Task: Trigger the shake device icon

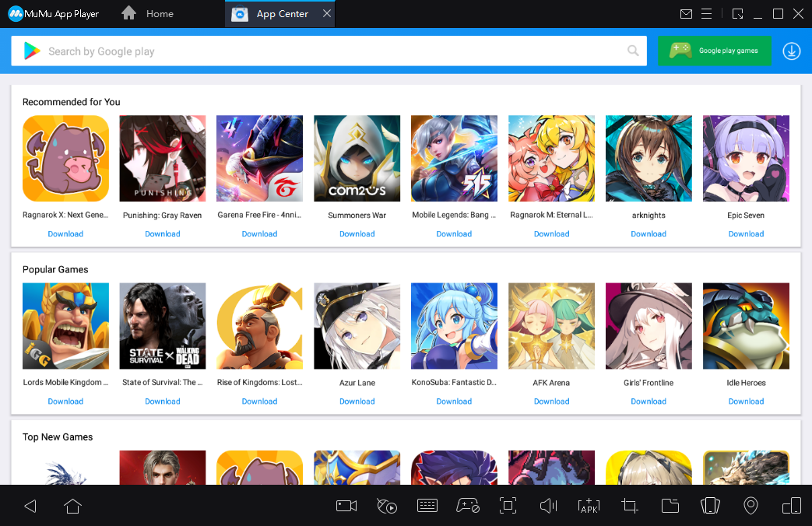Action: (710, 506)
